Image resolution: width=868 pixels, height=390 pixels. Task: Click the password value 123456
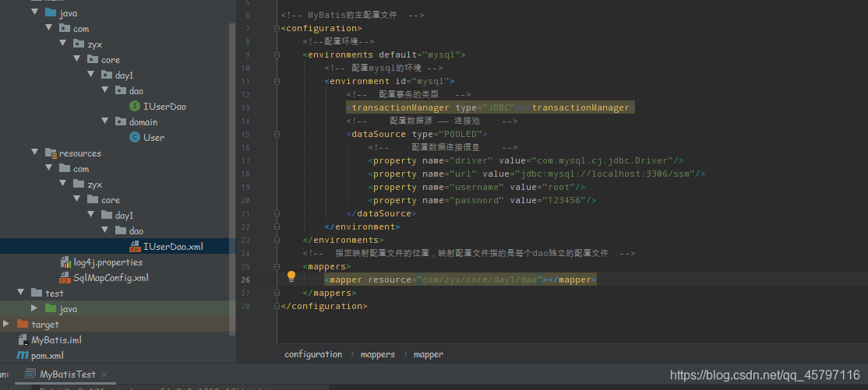pyautogui.click(x=563, y=200)
